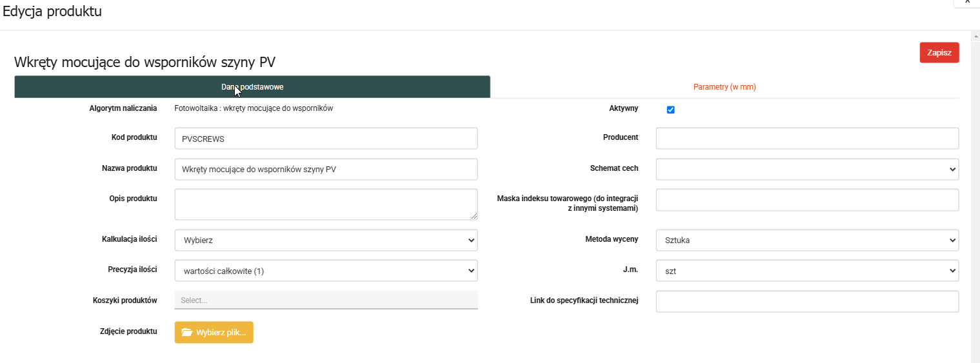Switch to the Dane podstawowe tab
This screenshot has height=363, width=980.
point(252,87)
